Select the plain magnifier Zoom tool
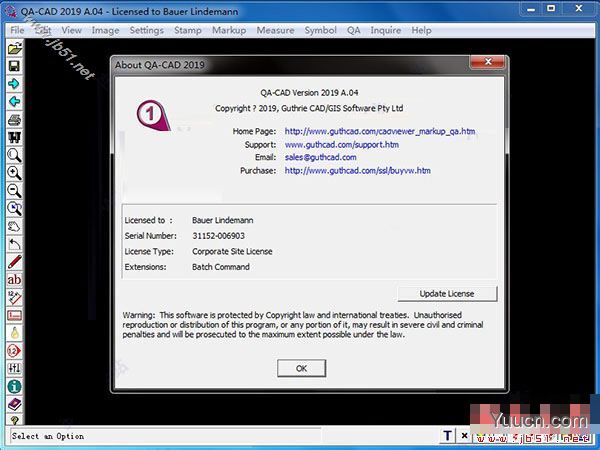The height and width of the screenshot is (450, 600). pyautogui.click(x=15, y=155)
